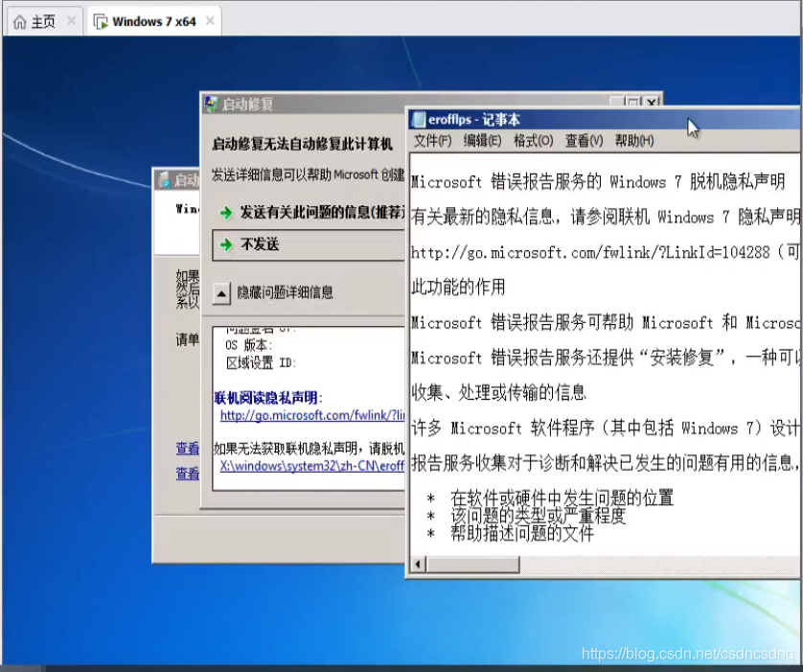Switch to Windows 7 x64 tab

tap(153, 21)
